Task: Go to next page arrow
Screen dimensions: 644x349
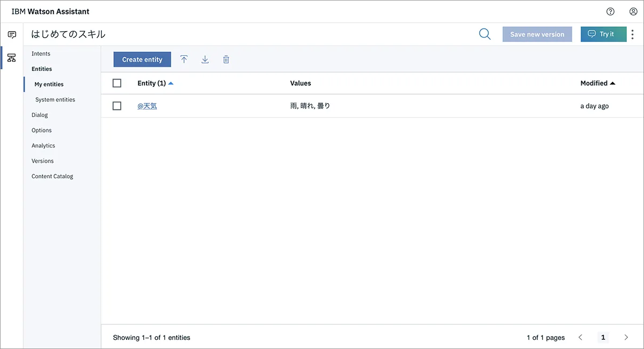Action: click(x=626, y=337)
